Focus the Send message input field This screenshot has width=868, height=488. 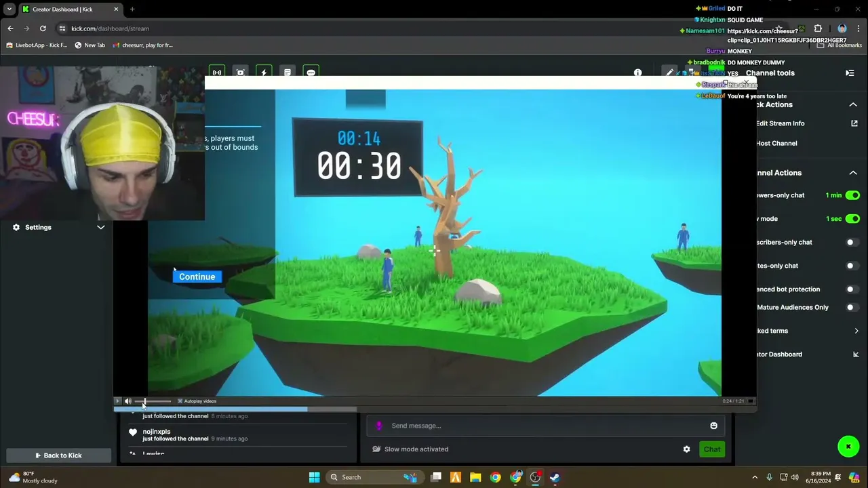(546, 426)
